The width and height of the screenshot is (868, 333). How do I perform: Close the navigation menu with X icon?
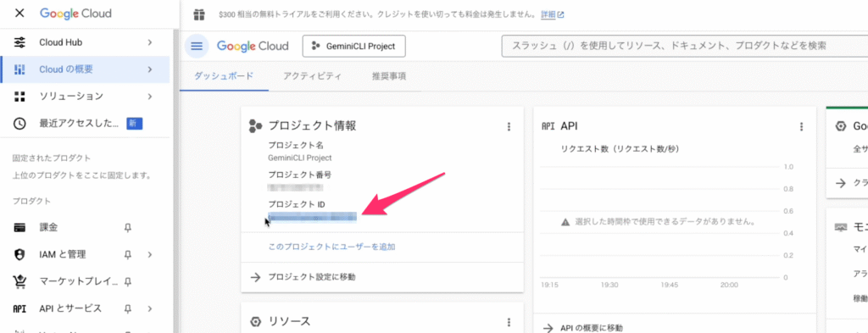pos(19,14)
